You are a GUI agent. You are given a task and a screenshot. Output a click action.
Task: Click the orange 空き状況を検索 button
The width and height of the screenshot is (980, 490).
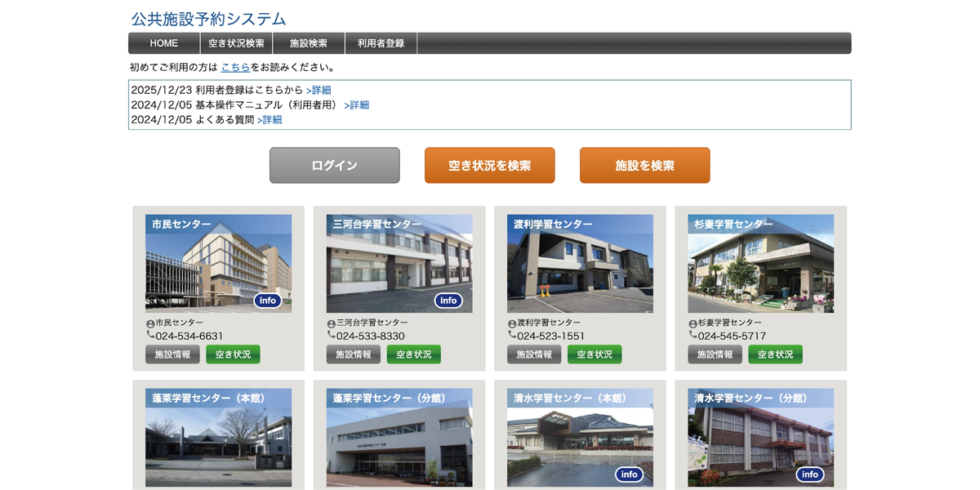490,165
